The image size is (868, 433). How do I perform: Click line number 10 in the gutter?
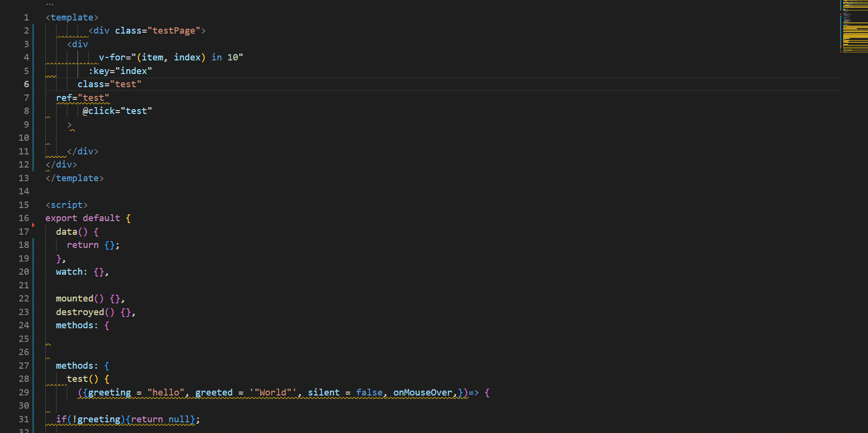[24, 138]
